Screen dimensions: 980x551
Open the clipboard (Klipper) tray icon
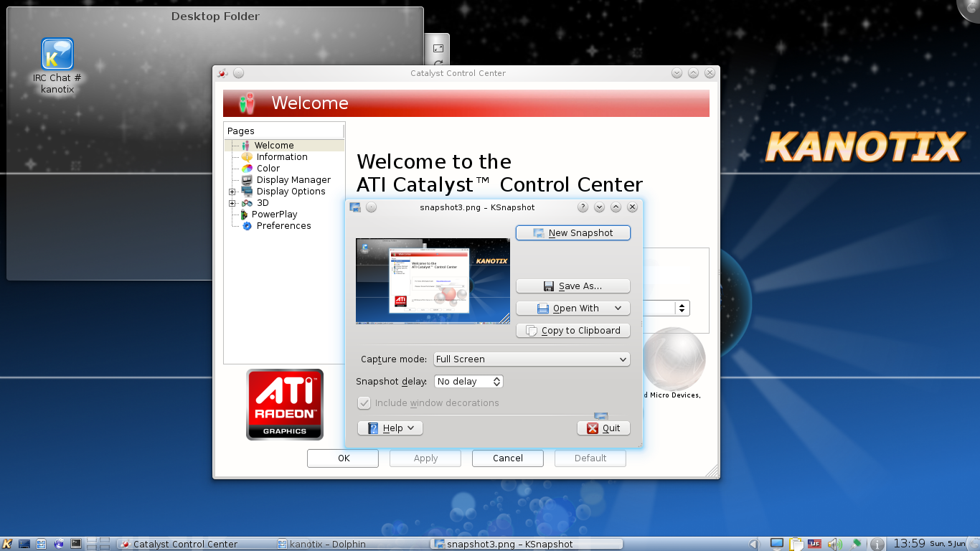coord(796,544)
